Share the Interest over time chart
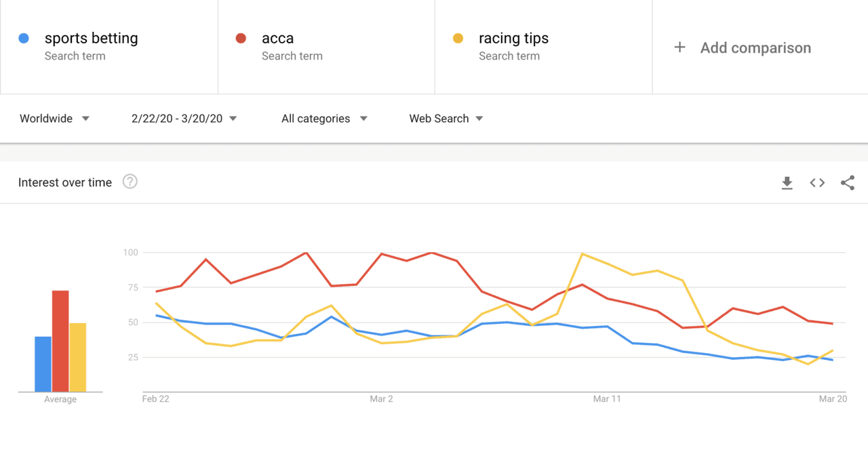Screen dimensions: 868x456 [848, 182]
